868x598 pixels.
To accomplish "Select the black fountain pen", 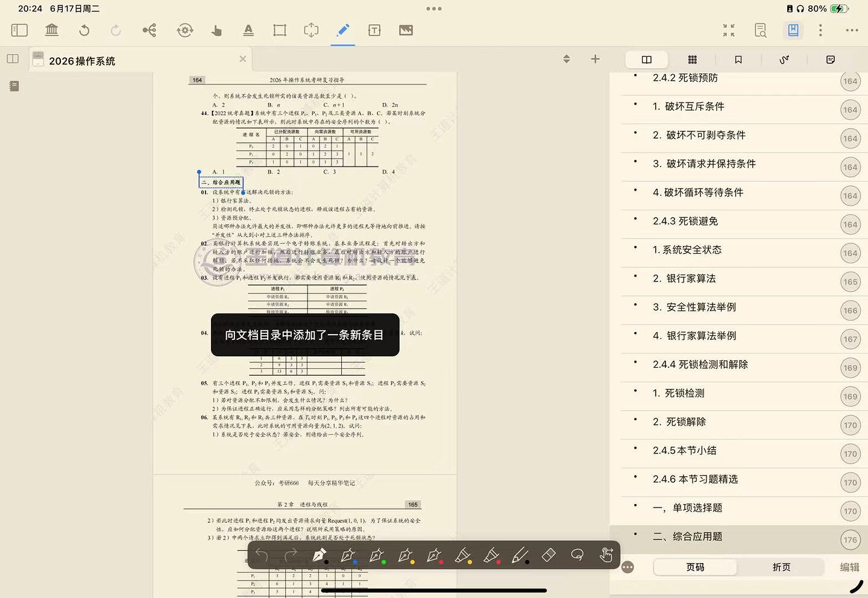I will coord(319,555).
